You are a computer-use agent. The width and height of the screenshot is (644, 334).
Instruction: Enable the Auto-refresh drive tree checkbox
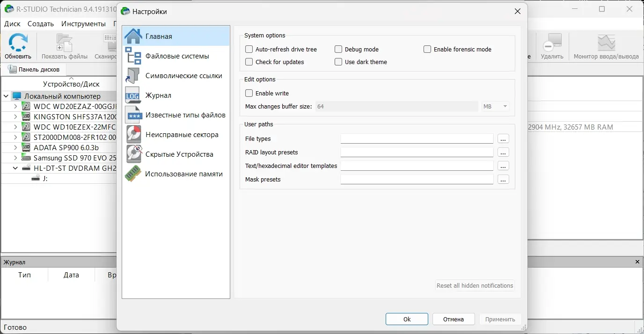(249, 49)
